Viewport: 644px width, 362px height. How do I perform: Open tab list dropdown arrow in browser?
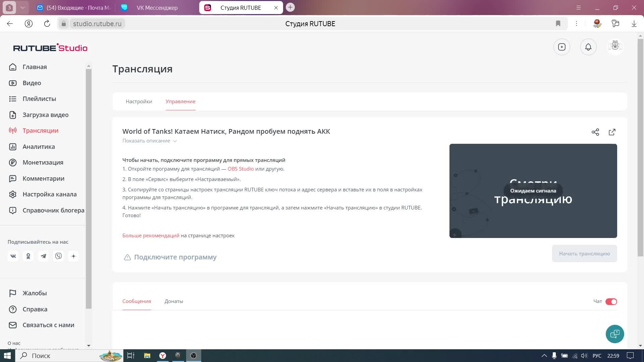pyautogui.click(x=22, y=7)
